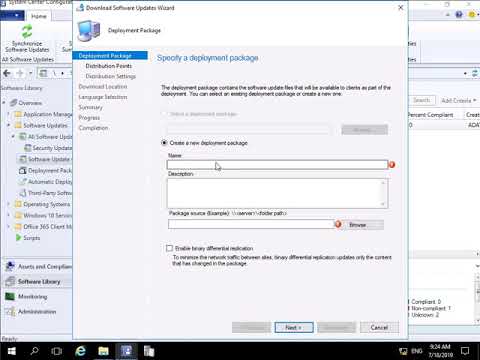The image size is (480, 360).
Task: Expand Windows 10 Servicing tree node
Action: (9, 216)
